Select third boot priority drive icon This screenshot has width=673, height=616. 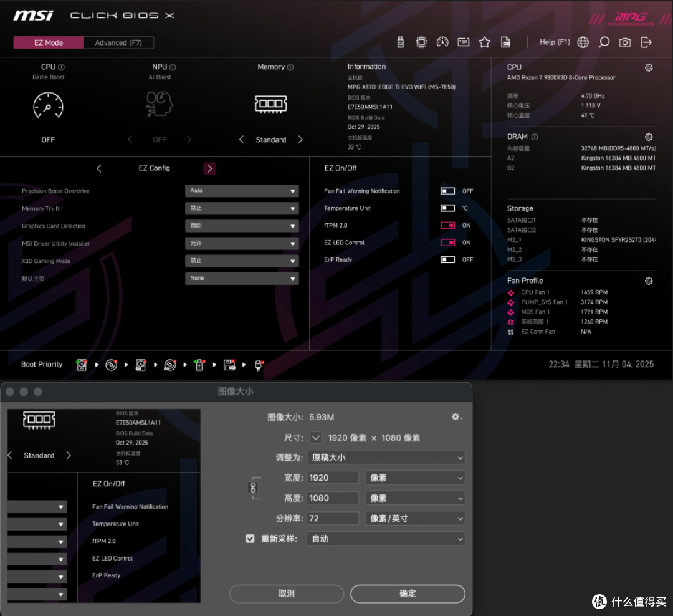click(141, 365)
